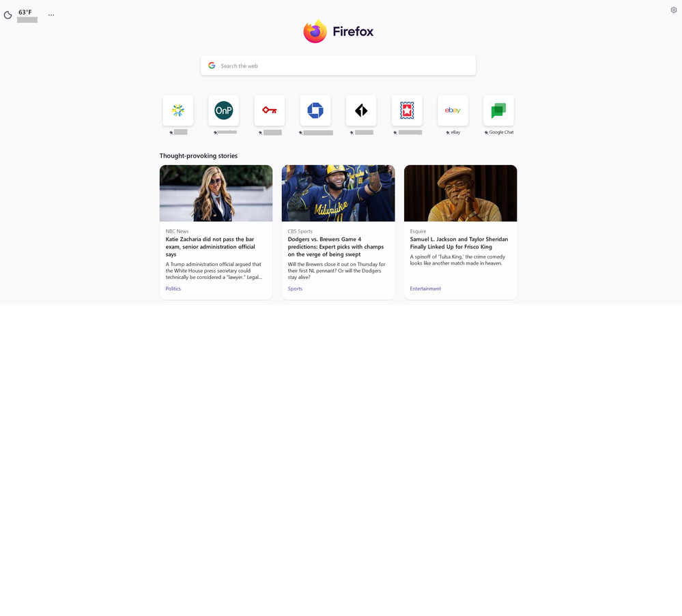Open the black diamond shortcut tile

361,111
